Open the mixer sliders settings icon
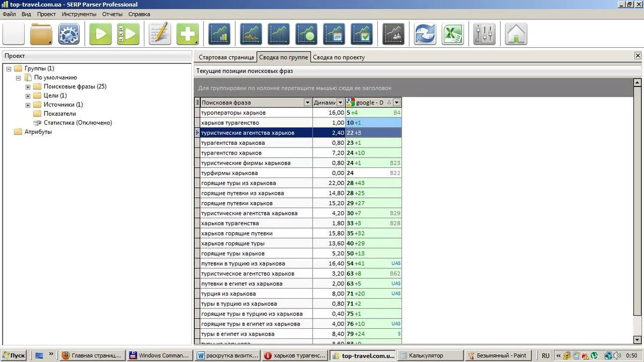Image resolution: width=644 pixels, height=362 pixels. 485,34
